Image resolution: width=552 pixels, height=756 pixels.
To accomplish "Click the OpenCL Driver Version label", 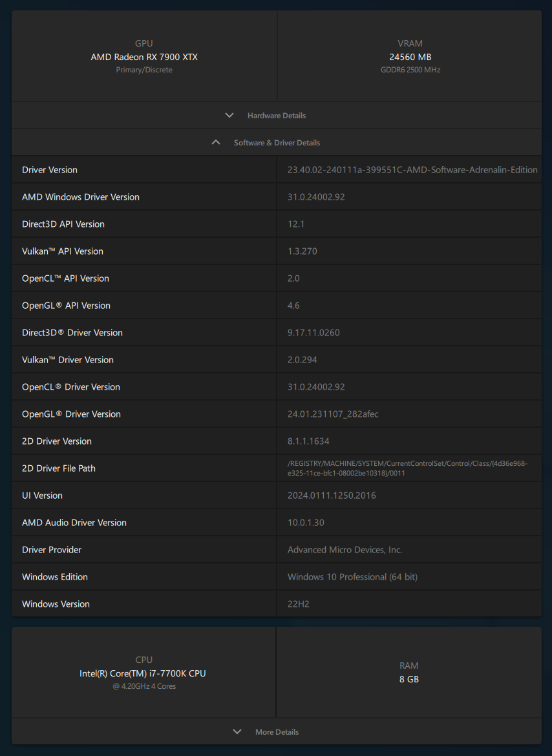I will [71, 386].
